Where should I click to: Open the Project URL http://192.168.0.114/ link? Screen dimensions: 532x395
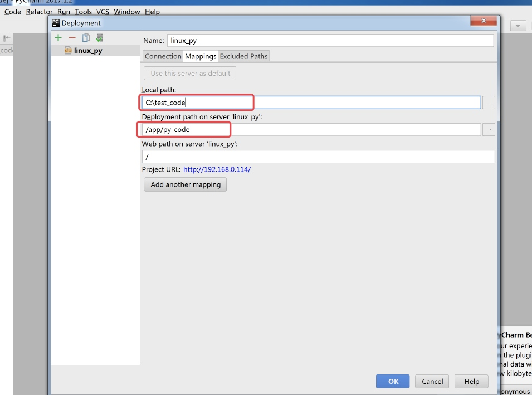217,169
